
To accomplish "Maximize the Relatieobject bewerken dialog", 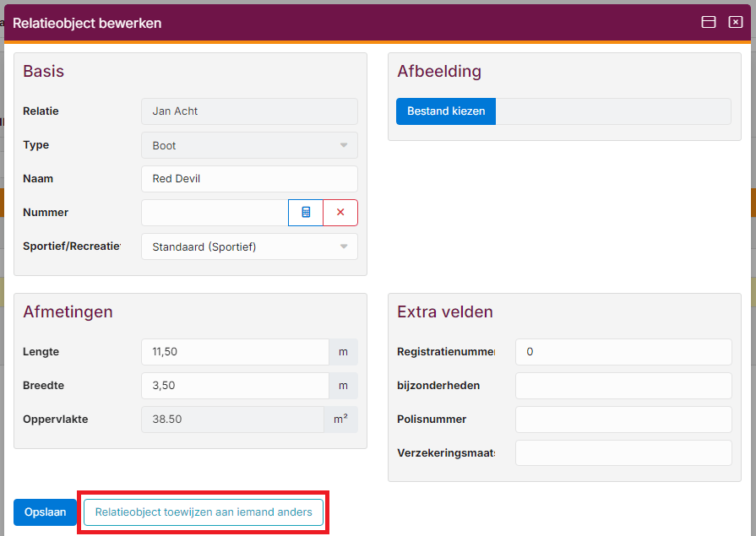I will (x=708, y=22).
